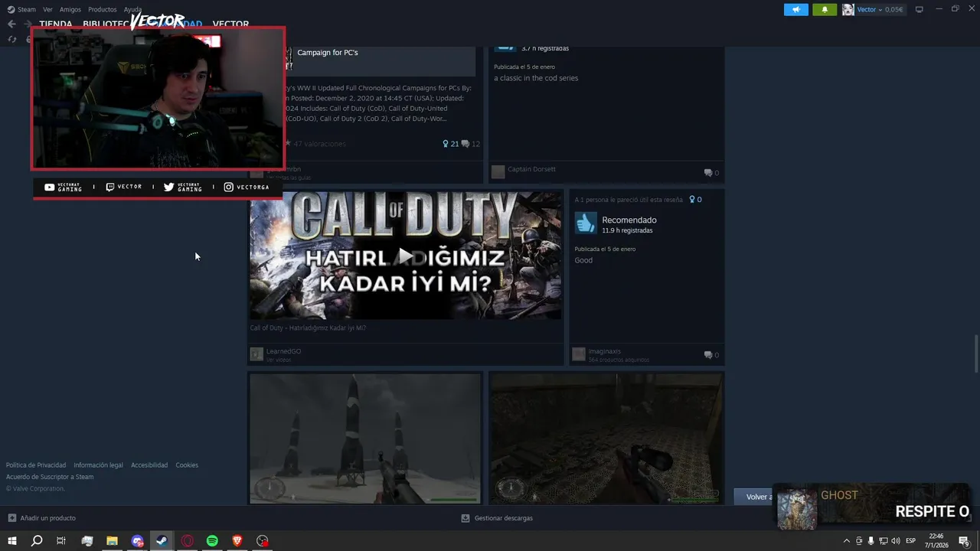Open the Amigos menu
Screen dimensions: 980x551
tap(70, 10)
